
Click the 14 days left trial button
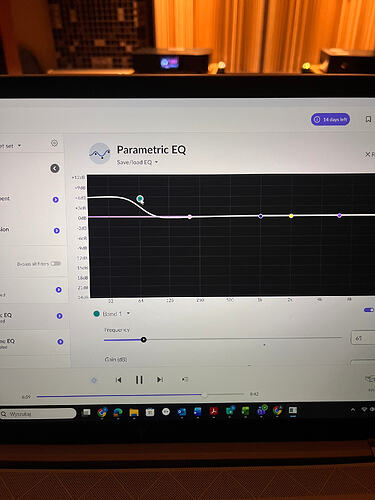[330, 119]
